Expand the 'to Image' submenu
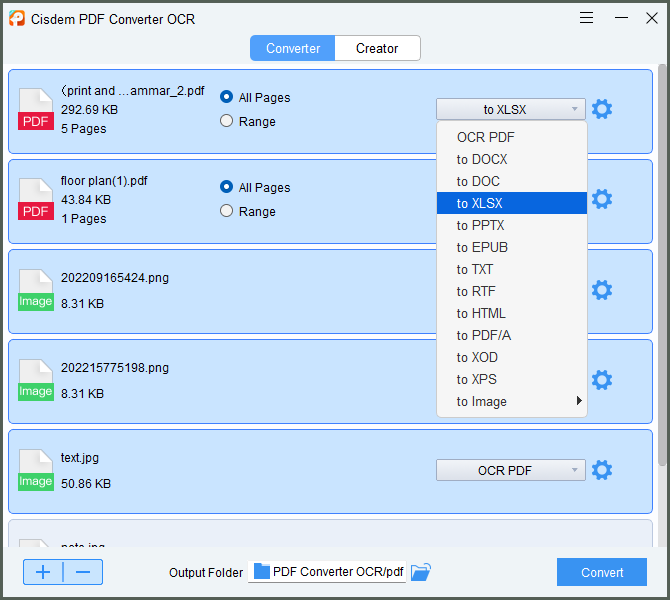The width and height of the screenshot is (670, 600). tap(511, 401)
